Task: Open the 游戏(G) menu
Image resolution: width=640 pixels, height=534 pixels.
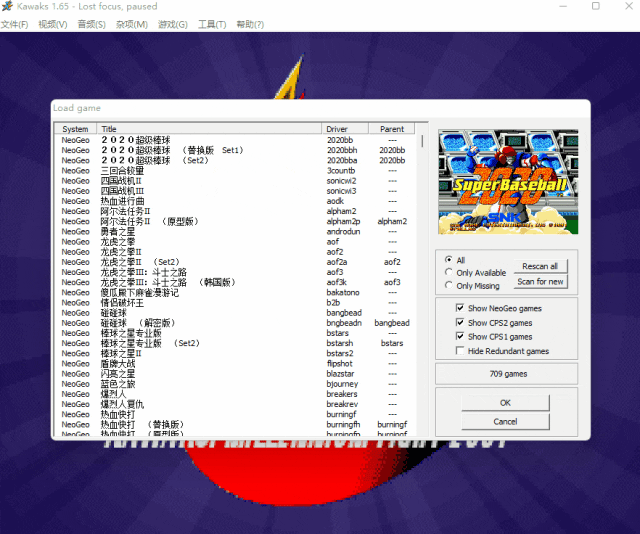Action: tap(173, 24)
